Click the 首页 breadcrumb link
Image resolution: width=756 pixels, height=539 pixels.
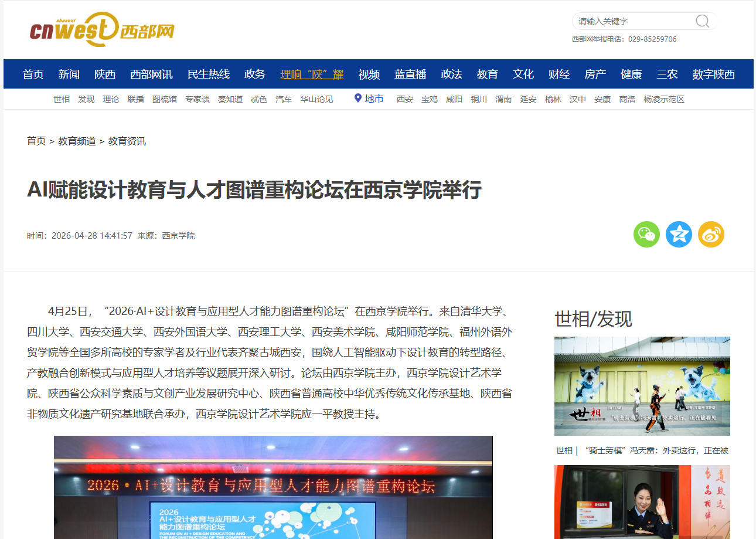36,141
